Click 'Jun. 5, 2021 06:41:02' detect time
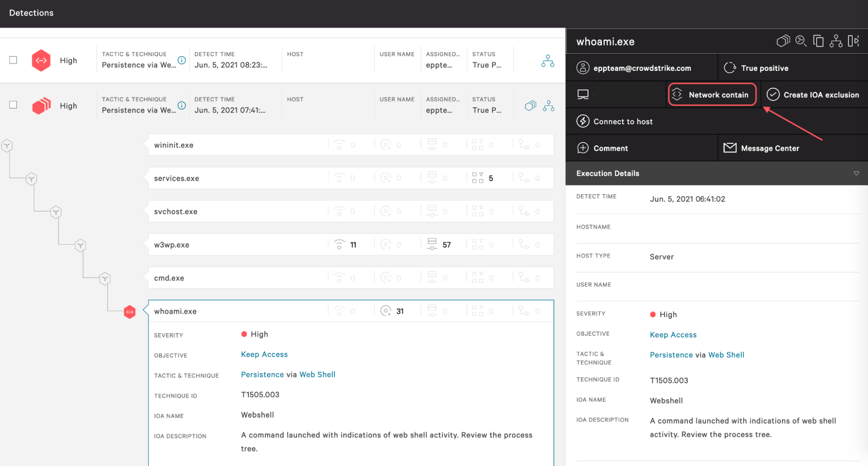 coord(687,199)
